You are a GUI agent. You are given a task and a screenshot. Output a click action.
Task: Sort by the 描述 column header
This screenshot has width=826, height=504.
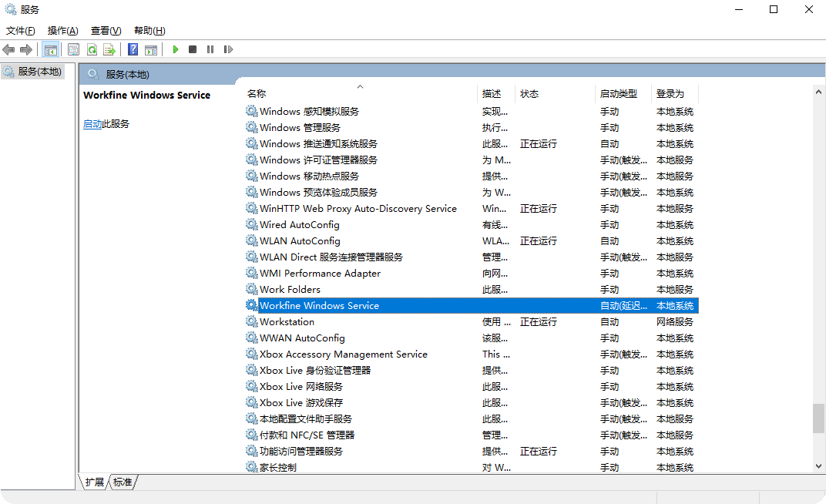[497, 93]
